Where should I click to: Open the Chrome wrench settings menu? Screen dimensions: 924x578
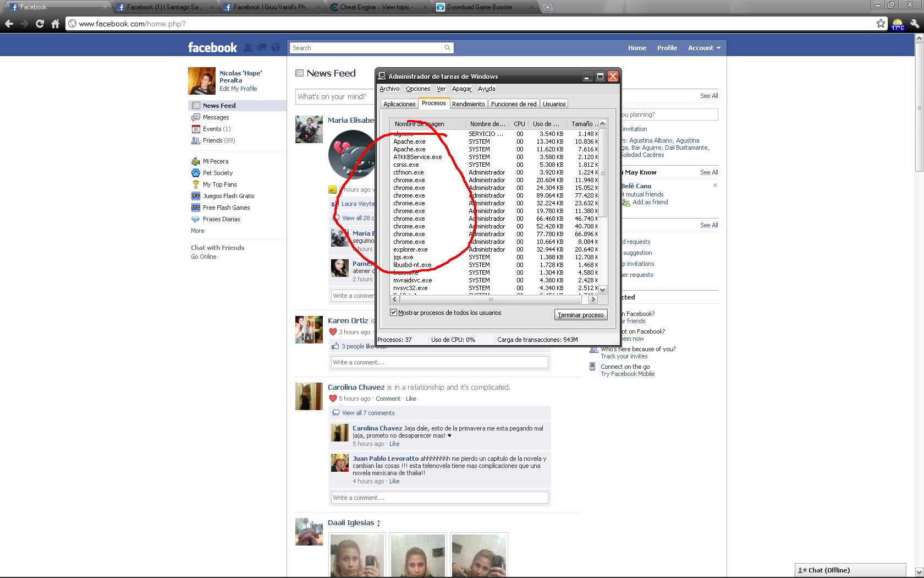coord(915,24)
